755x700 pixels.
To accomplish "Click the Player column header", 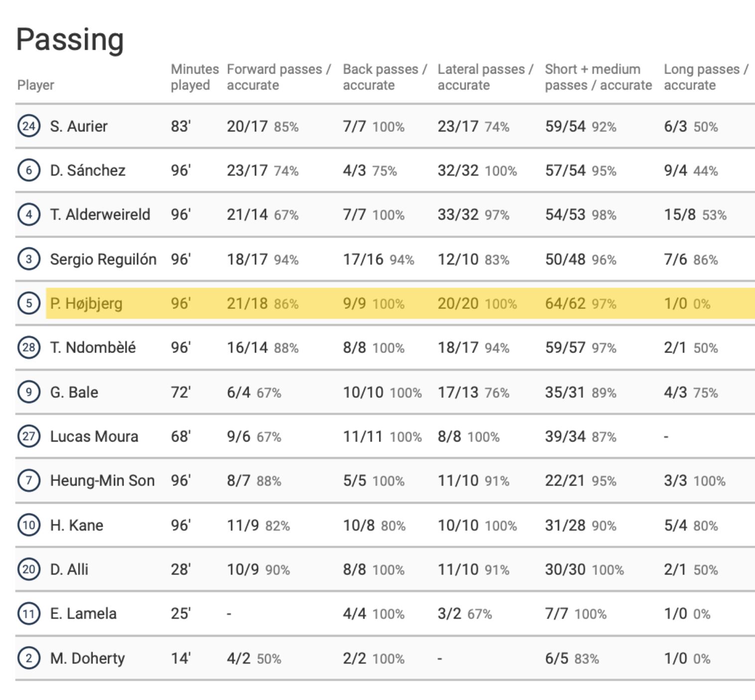I will coord(35,85).
